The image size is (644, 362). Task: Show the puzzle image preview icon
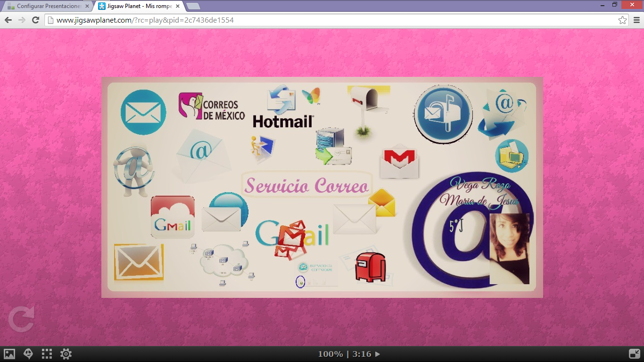9,354
